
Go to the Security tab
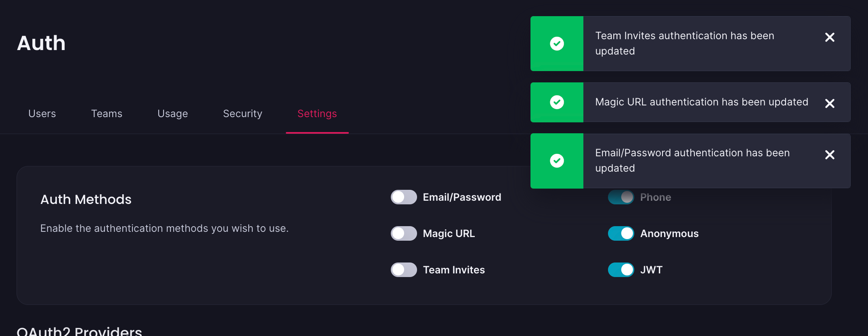(242, 113)
